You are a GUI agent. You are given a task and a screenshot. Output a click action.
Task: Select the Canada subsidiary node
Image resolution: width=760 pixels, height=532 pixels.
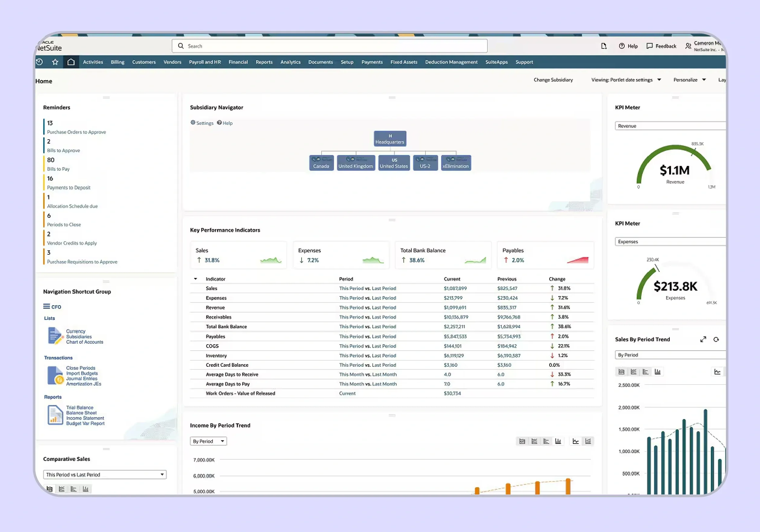point(322,163)
